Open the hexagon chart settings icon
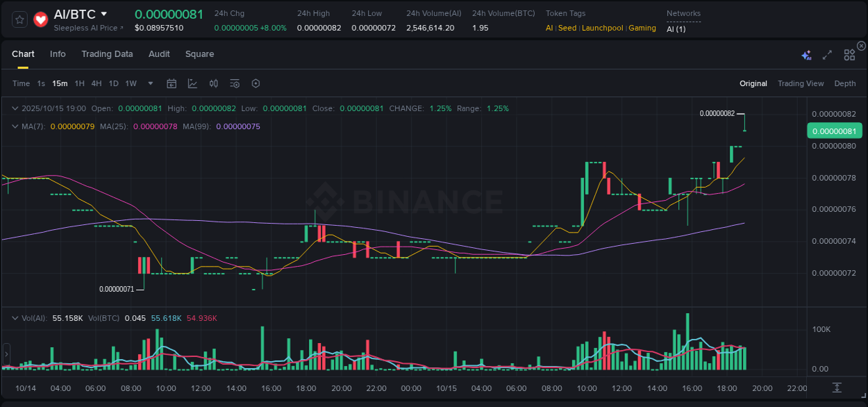This screenshot has width=868, height=407. [x=256, y=83]
